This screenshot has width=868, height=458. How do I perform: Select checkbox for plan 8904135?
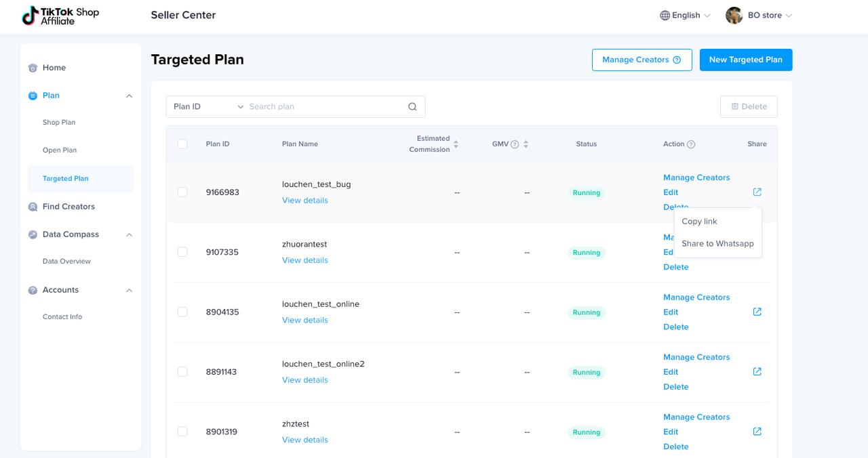click(182, 312)
